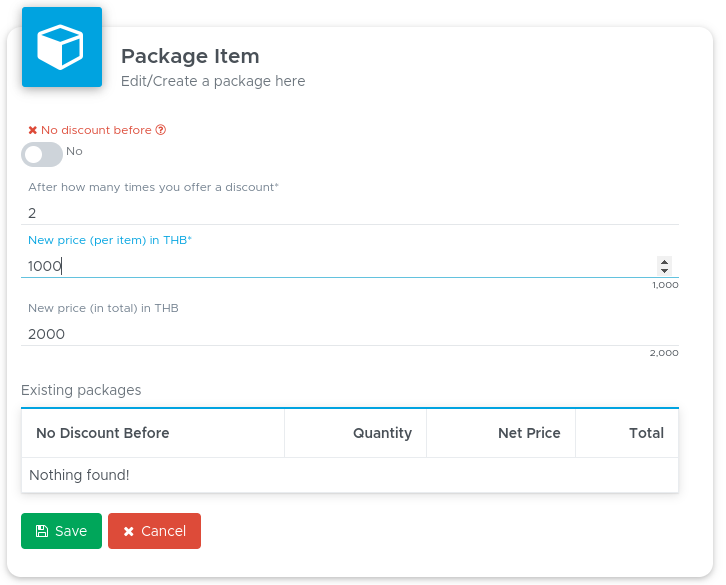
Task: Toggle the No discount before switch
Action: click(42, 154)
